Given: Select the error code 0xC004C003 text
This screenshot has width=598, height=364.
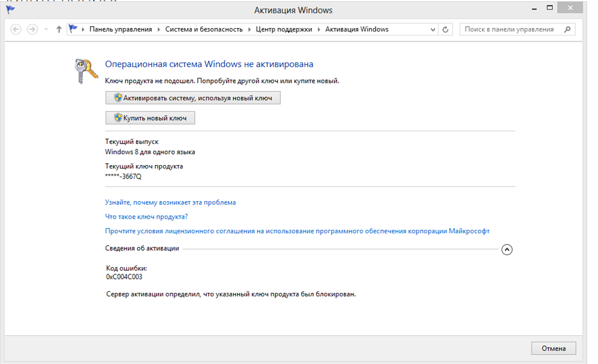Looking at the screenshot, I should 124,277.
